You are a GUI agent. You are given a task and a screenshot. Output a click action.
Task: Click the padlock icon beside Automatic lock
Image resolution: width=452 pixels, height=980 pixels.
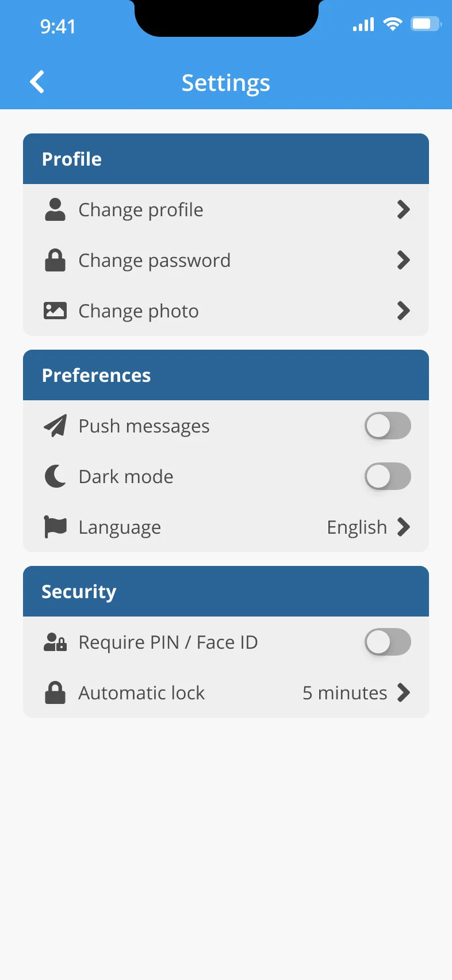pos(55,692)
